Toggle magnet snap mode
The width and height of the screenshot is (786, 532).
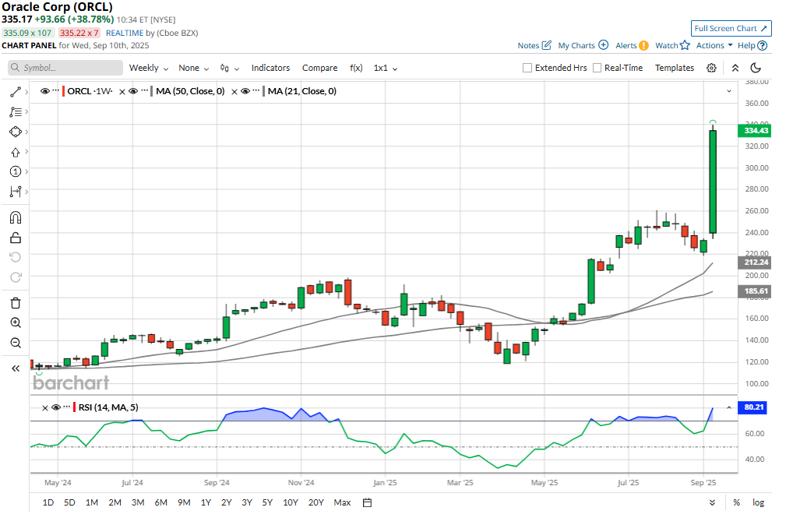tap(16, 217)
